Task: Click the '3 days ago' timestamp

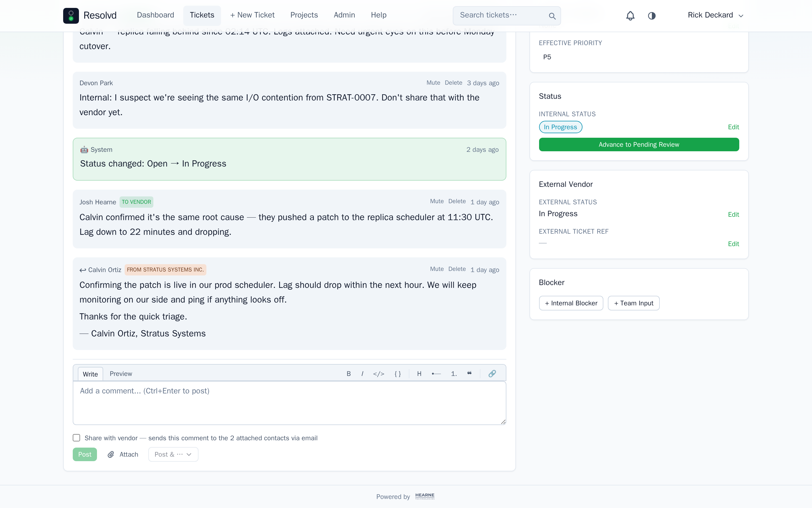Action: coord(483,83)
